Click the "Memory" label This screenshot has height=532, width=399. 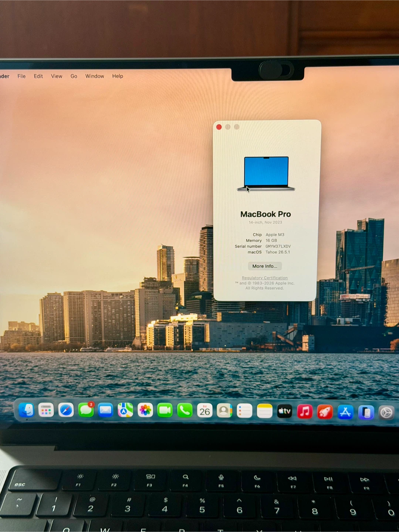[254, 241]
